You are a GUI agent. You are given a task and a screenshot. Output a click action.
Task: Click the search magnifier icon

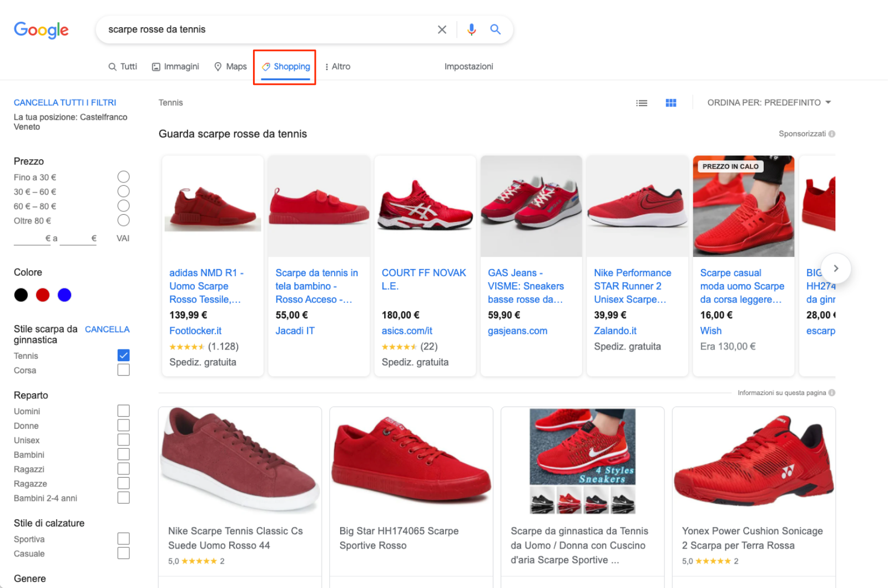pos(495,29)
